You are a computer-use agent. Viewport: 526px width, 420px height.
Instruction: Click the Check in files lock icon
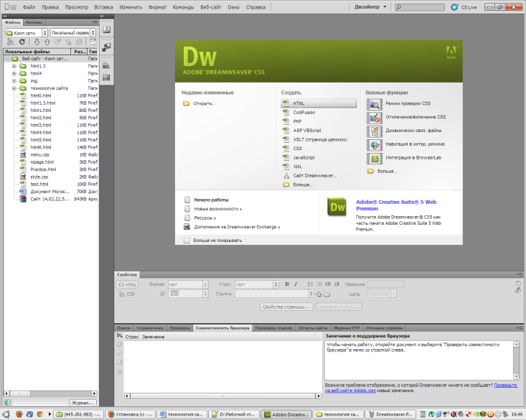click(x=68, y=42)
